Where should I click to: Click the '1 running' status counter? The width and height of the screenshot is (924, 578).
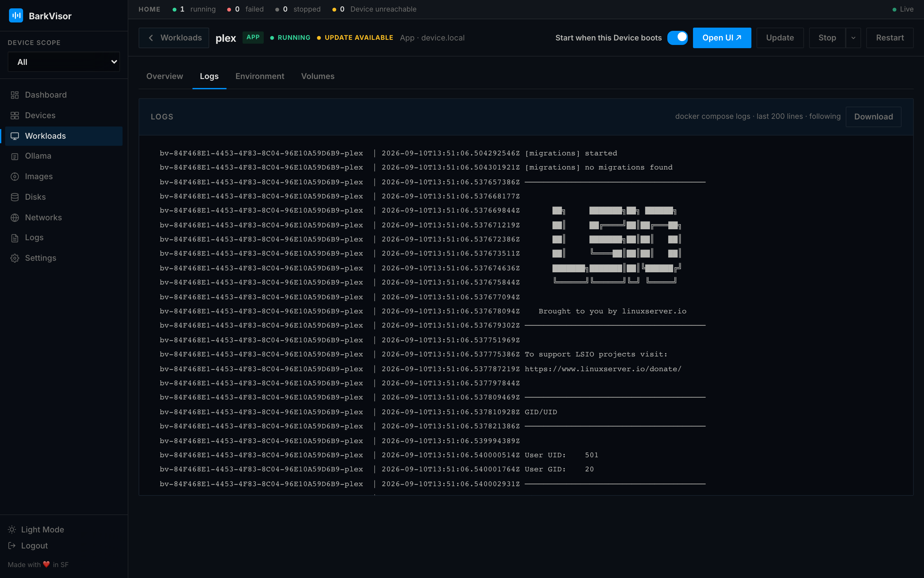[194, 9]
